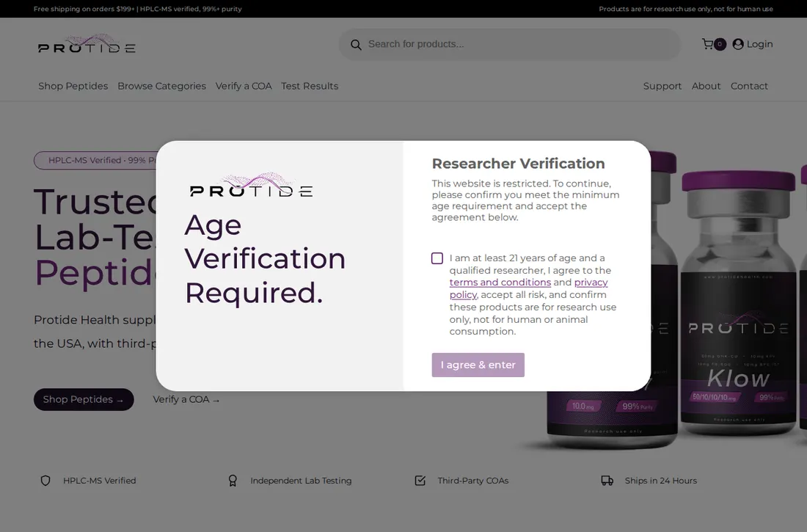Click the Protide logo in header
The height and width of the screenshot is (532, 807).
pyautogui.click(x=87, y=44)
